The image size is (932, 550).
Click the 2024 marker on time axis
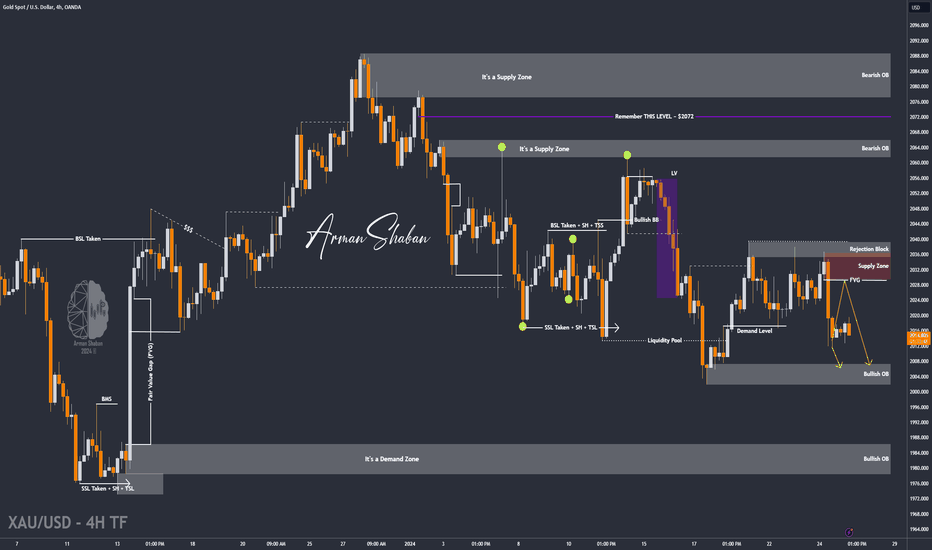click(410, 543)
